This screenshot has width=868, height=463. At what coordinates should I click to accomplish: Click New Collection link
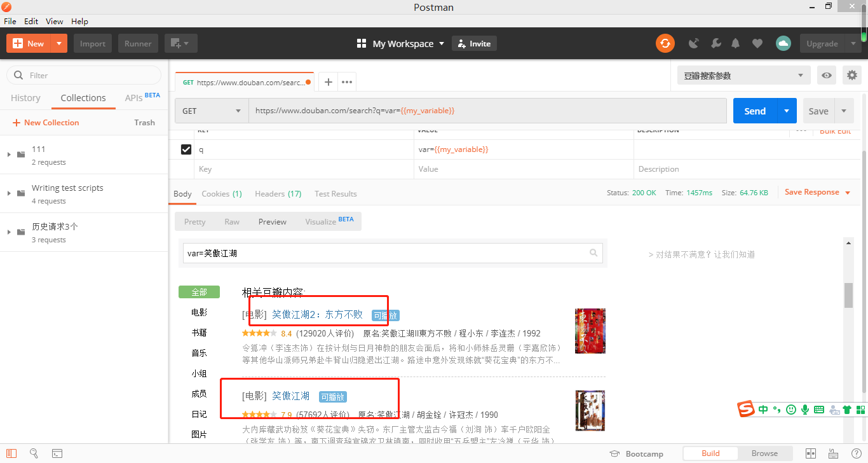click(45, 123)
